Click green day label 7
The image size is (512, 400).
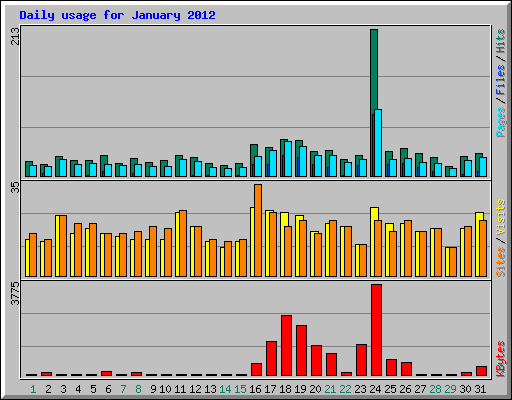(x=123, y=389)
